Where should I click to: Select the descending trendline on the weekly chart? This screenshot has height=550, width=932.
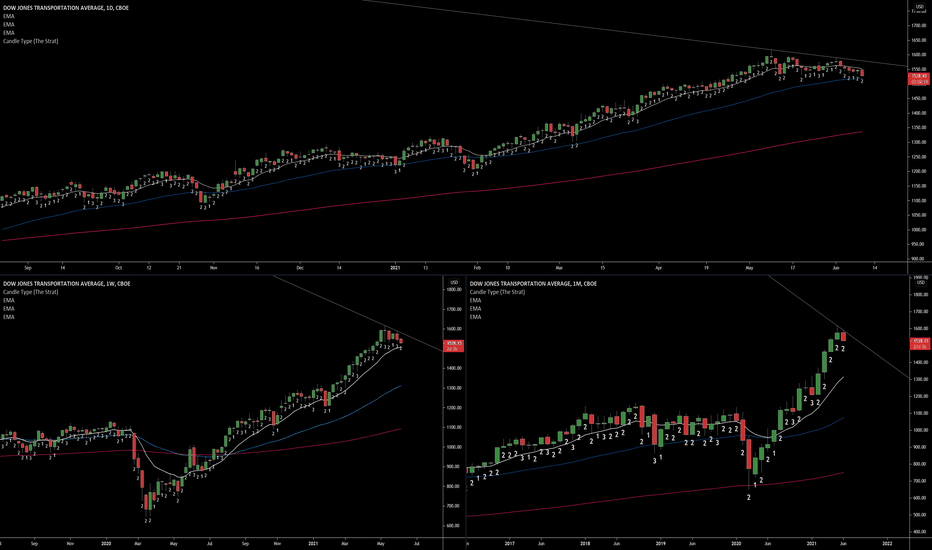click(x=357, y=313)
